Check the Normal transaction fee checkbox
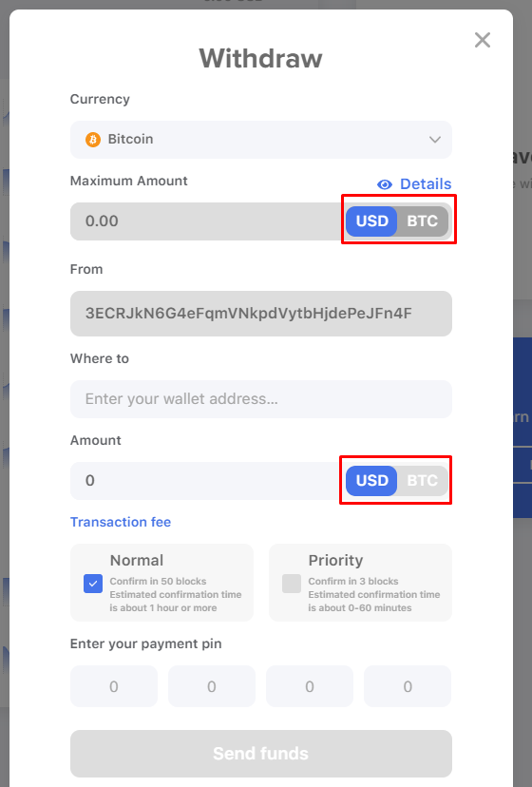 click(93, 584)
